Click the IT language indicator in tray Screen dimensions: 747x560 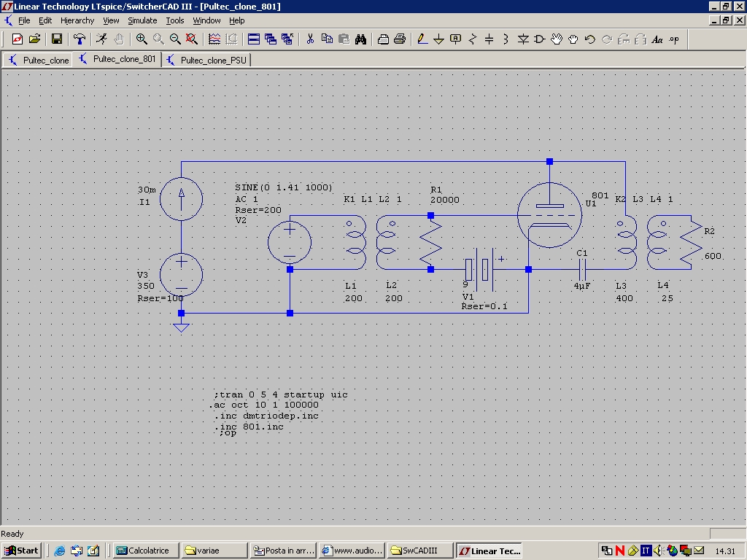point(646,551)
